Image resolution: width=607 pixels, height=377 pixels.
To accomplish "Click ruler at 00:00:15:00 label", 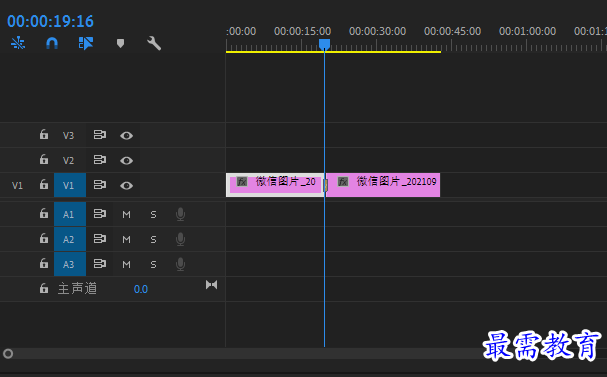I will coord(302,31).
